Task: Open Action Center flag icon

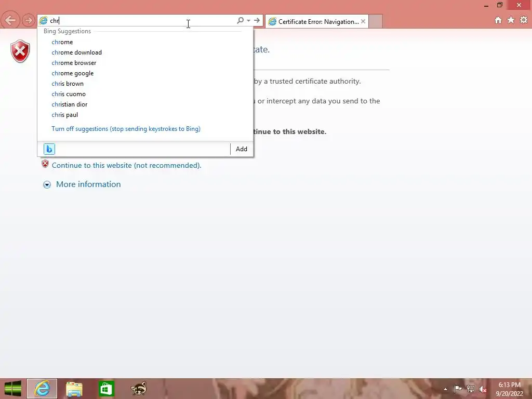Action: click(458, 389)
